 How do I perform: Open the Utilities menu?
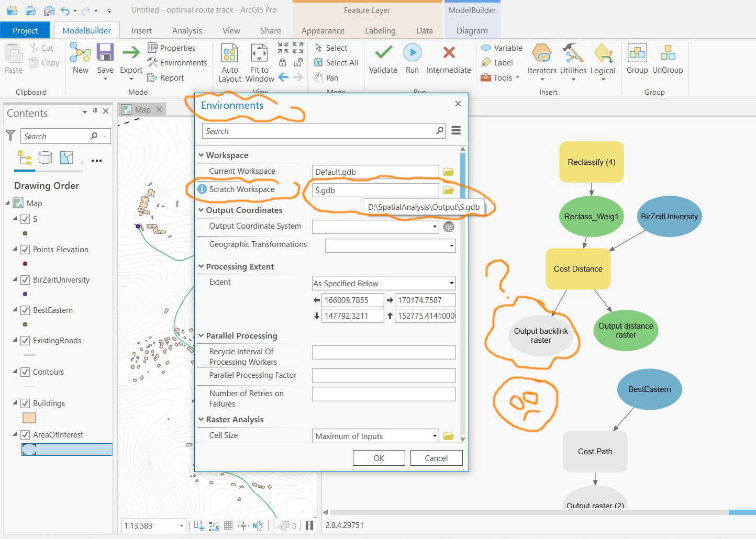tap(573, 62)
